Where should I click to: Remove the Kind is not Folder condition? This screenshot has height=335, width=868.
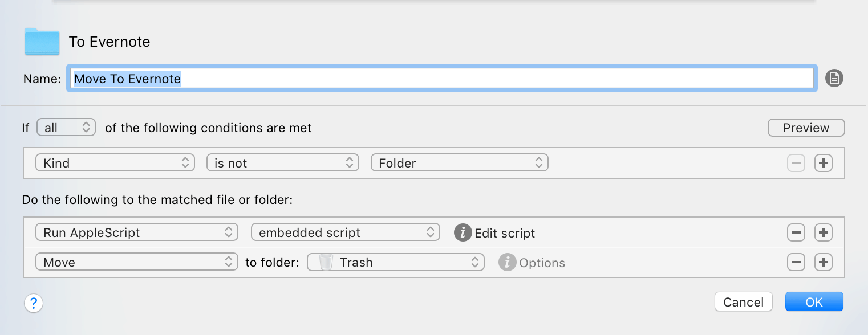[x=796, y=163]
